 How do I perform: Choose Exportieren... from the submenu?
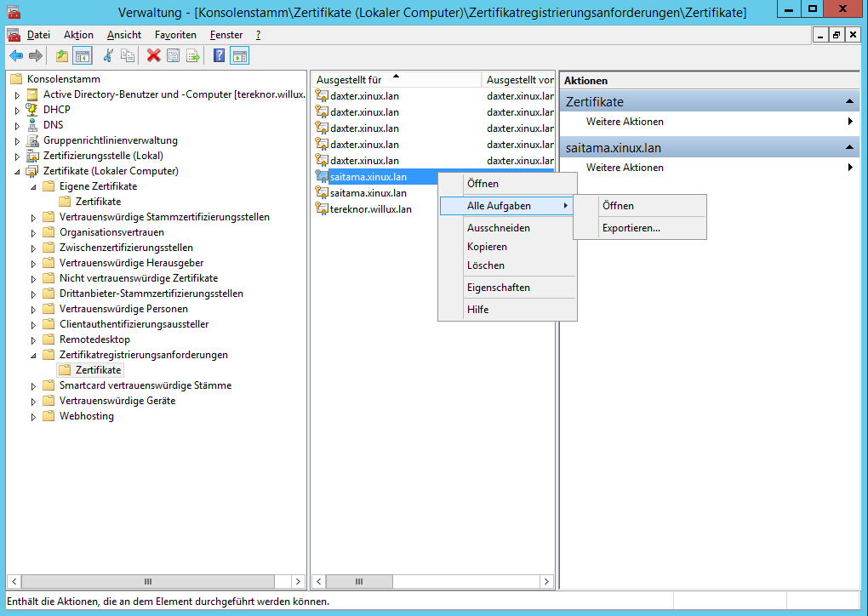pos(631,228)
